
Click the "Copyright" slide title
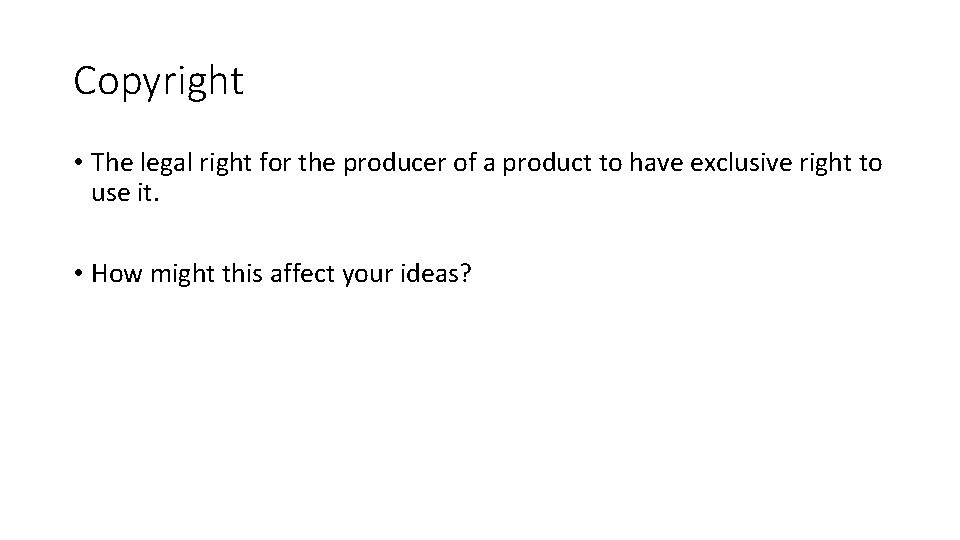[x=159, y=81]
